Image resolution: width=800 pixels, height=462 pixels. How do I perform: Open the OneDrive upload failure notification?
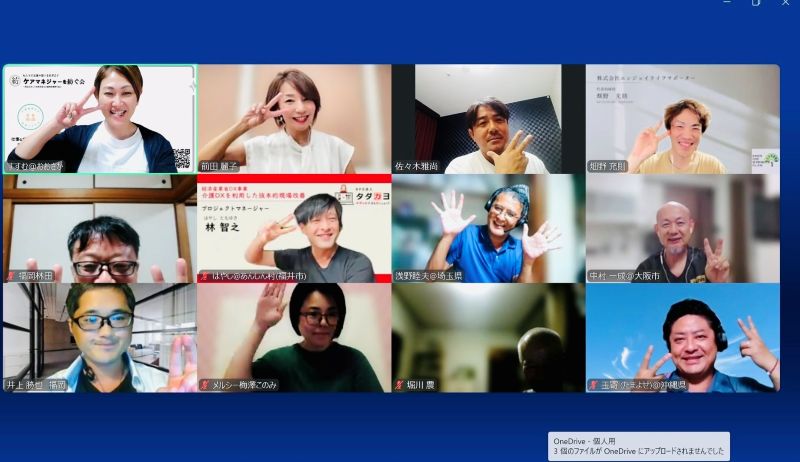[x=639, y=445]
